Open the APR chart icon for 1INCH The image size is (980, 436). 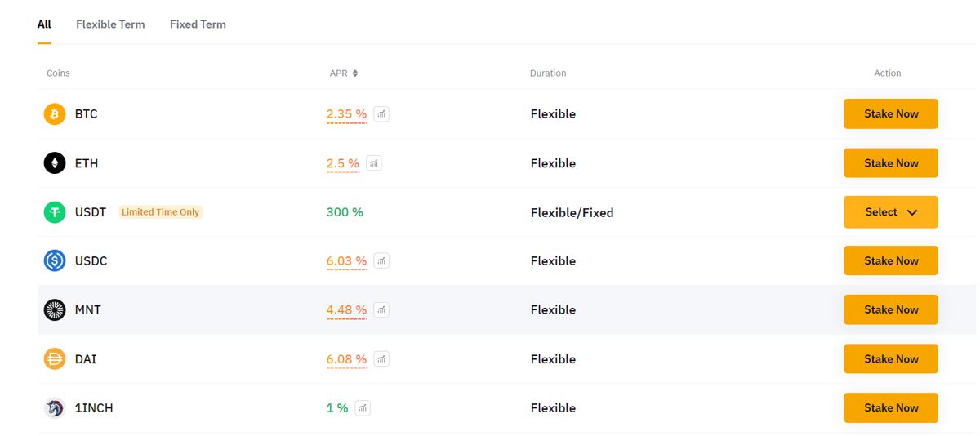[x=363, y=408]
